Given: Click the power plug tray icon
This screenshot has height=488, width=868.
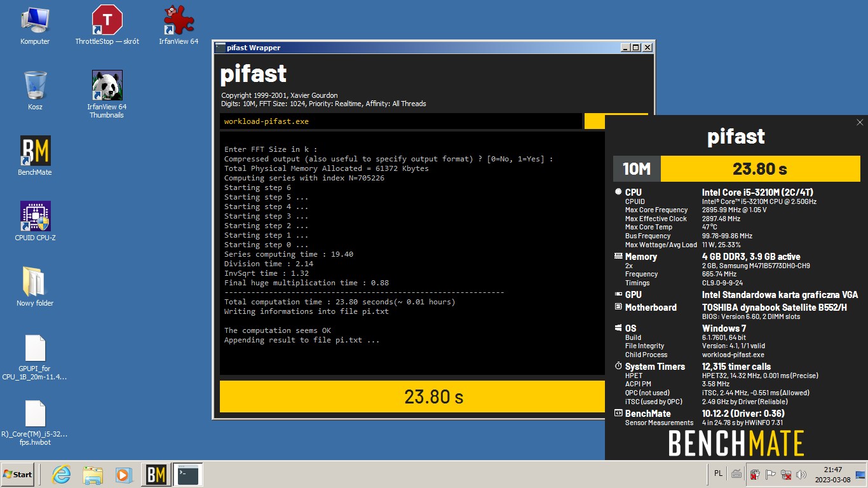Looking at the screenshot, I should (x=755, y=475).
